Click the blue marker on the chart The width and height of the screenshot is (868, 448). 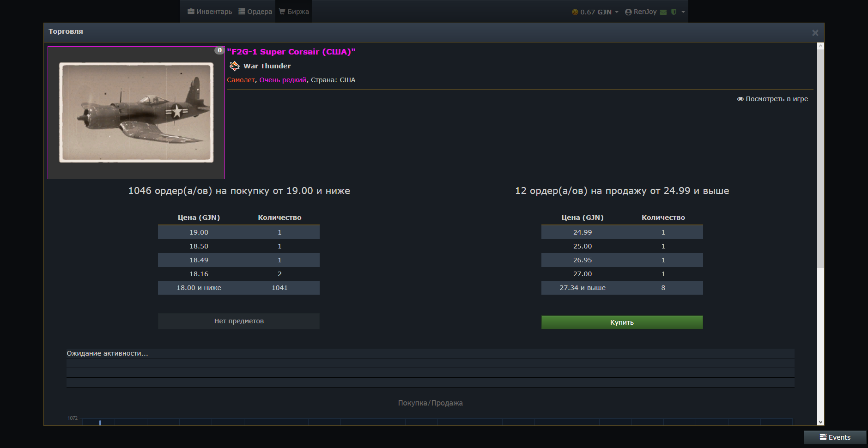click(x=100, y=422)
